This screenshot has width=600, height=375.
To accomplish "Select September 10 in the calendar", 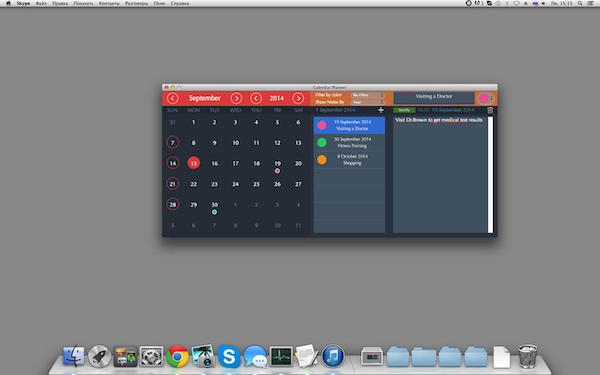I will [x=236, y=143].
